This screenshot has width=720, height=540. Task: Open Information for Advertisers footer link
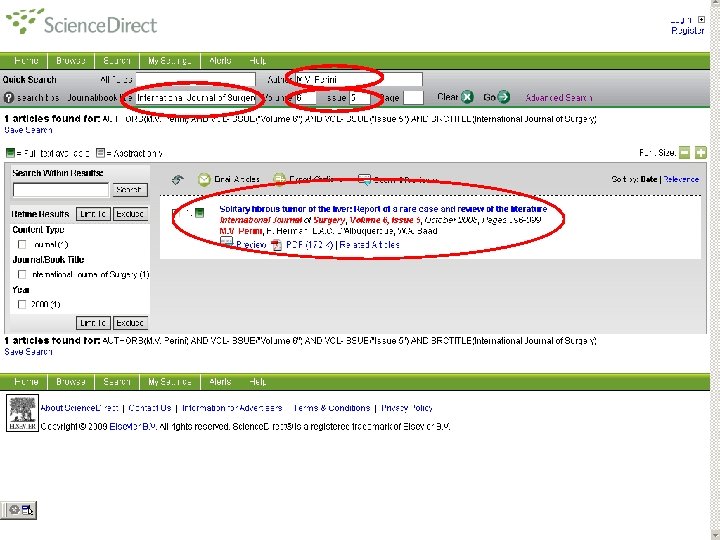click(232, 408)
